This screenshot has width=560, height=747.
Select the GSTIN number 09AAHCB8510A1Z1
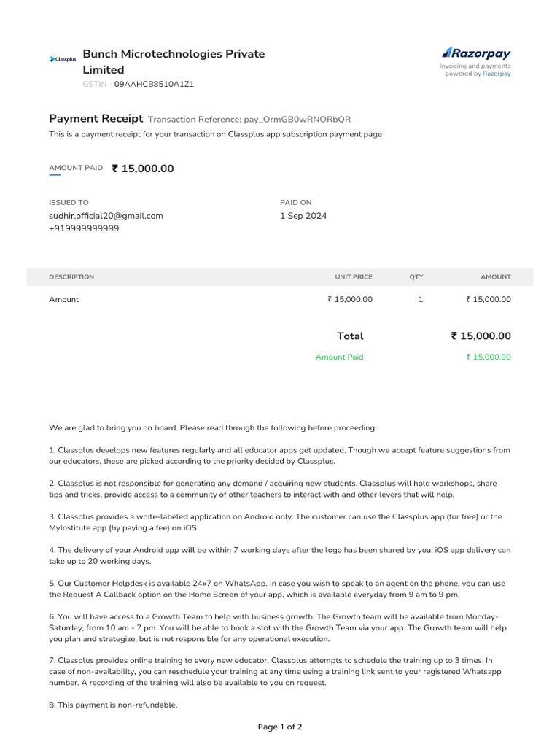pos(154,84)
